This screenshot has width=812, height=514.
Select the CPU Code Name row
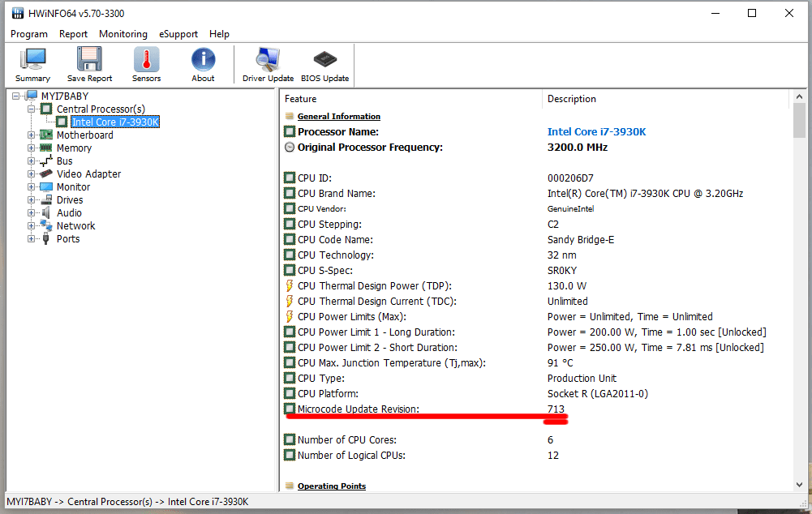pyautogui.click(x=536, y=240)
